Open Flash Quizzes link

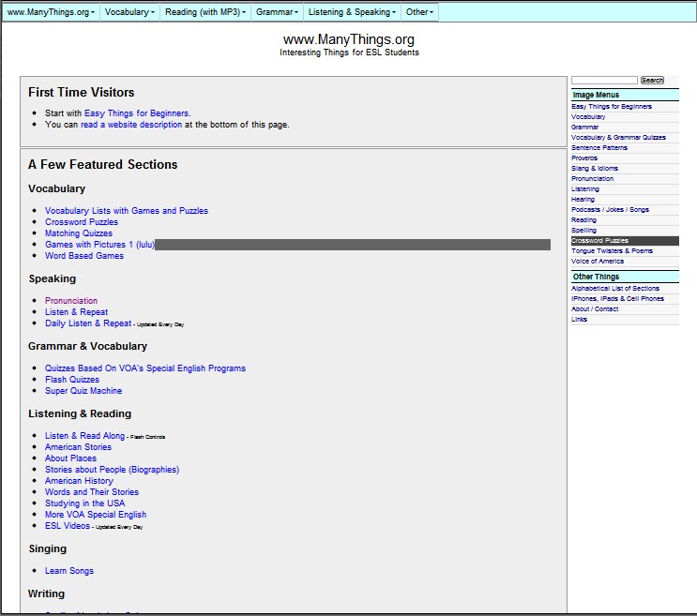tap(72, 380)
